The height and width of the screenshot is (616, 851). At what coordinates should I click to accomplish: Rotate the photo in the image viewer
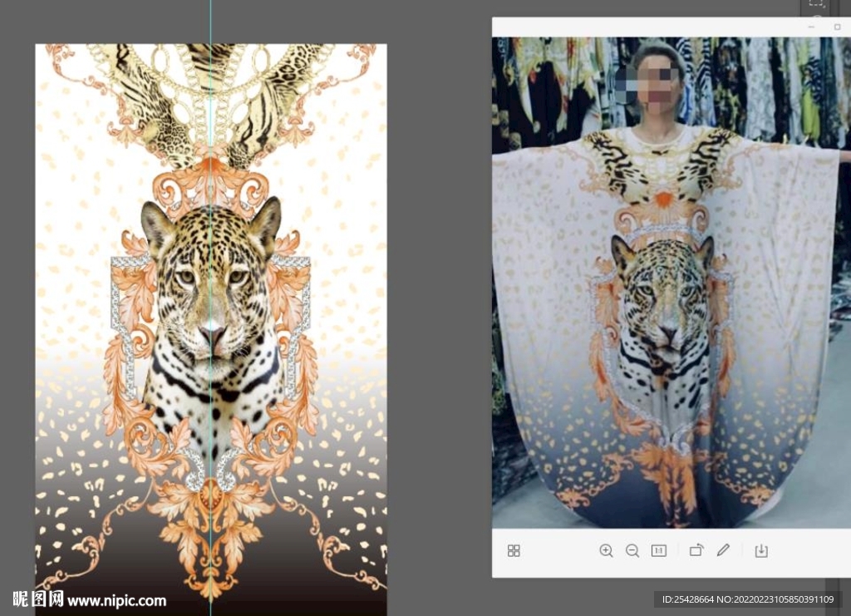pos(696,550)
